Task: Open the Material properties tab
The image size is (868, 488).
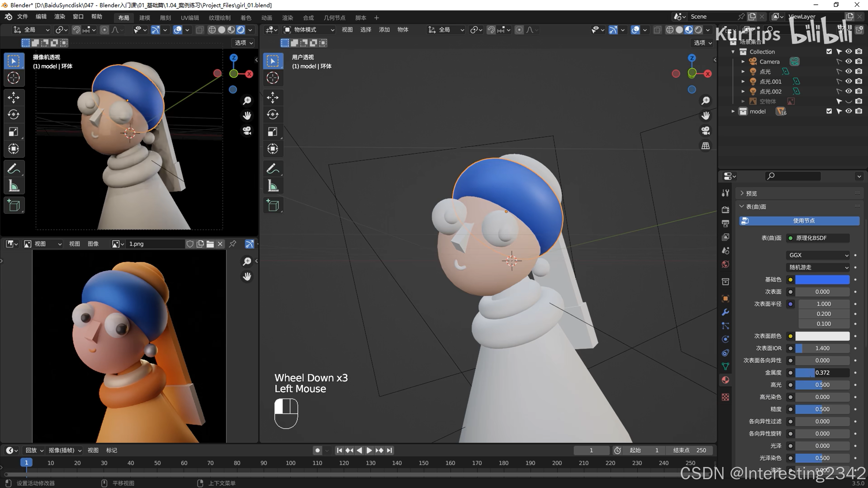Action: pos(726,380)
